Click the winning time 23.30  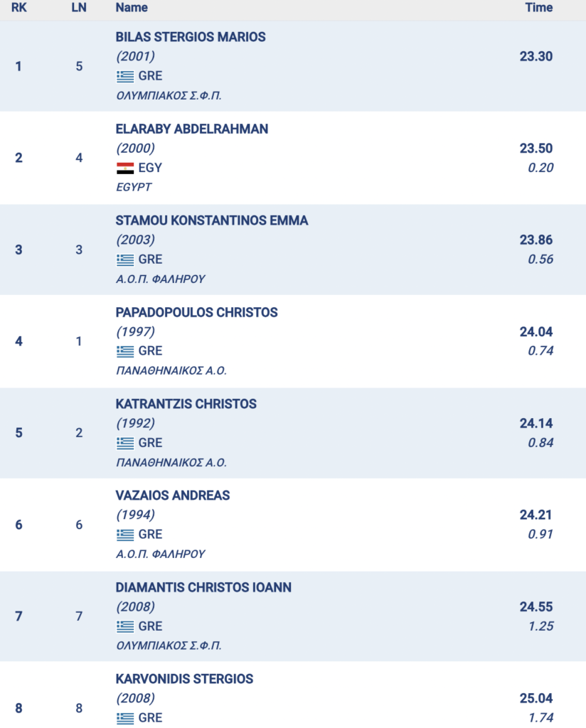pos(536,57)
